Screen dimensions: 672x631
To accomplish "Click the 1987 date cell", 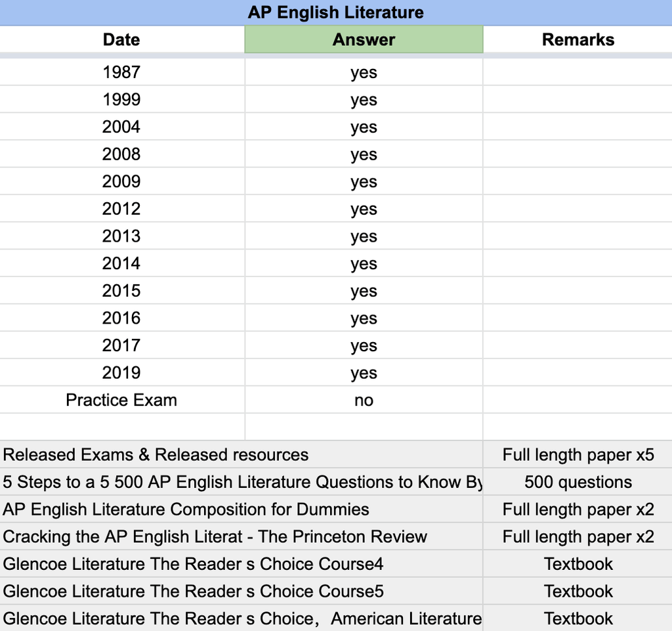I will [121, 72].
